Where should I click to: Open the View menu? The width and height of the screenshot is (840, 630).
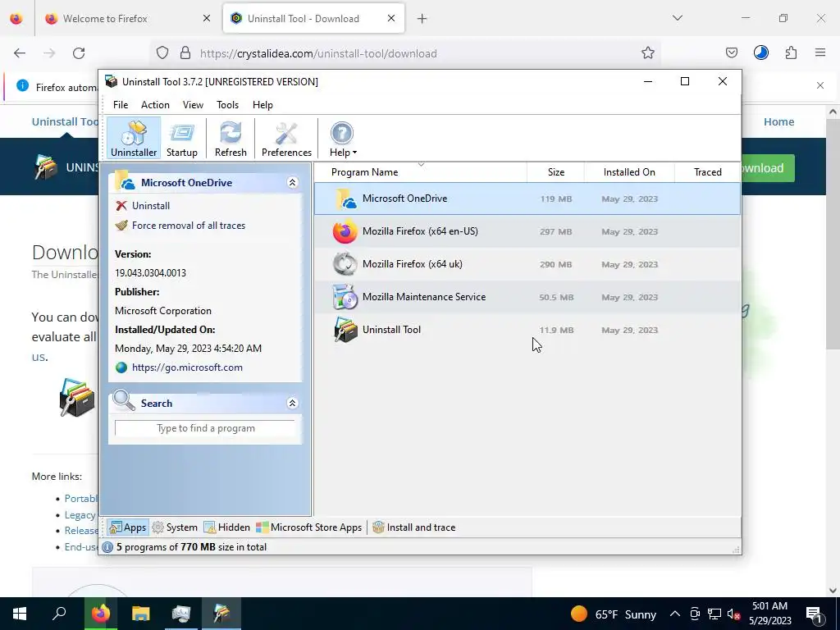pyautogui.click(x=193, y=105)
